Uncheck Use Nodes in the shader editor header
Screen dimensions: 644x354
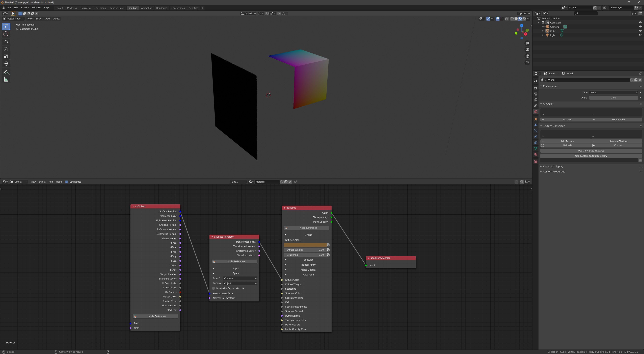[67, 182]
